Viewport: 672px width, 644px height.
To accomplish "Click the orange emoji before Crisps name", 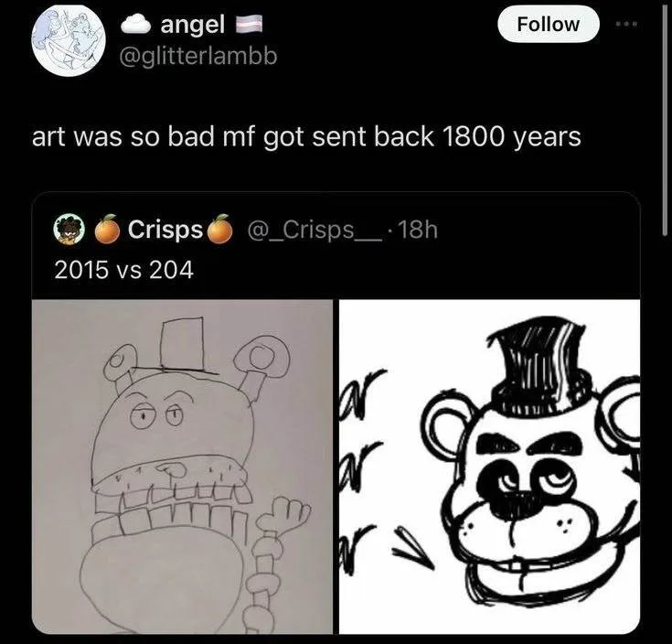I will 109,230.
